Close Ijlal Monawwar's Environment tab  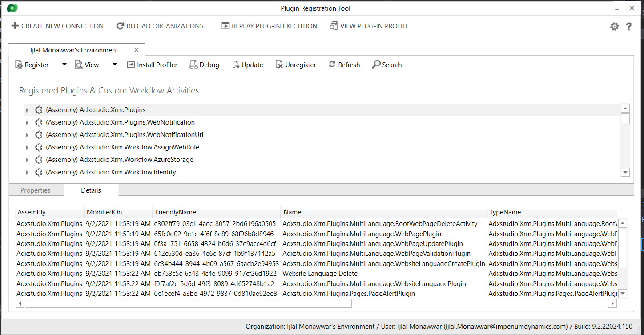[x=137, y=50]
